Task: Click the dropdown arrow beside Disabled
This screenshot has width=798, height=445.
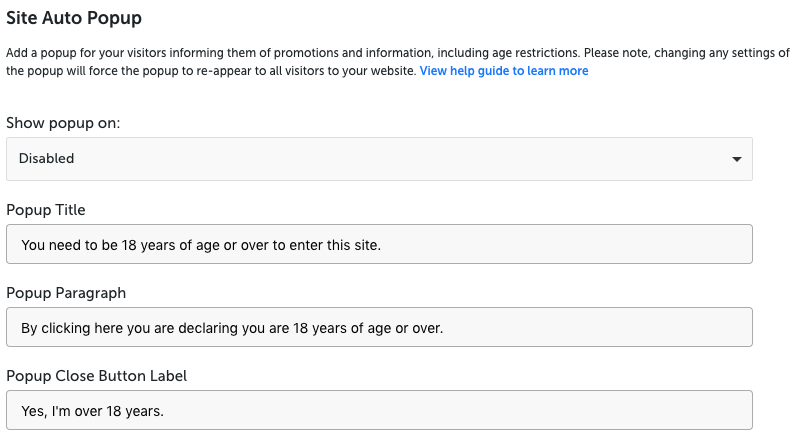Action: tap(736, 159)
